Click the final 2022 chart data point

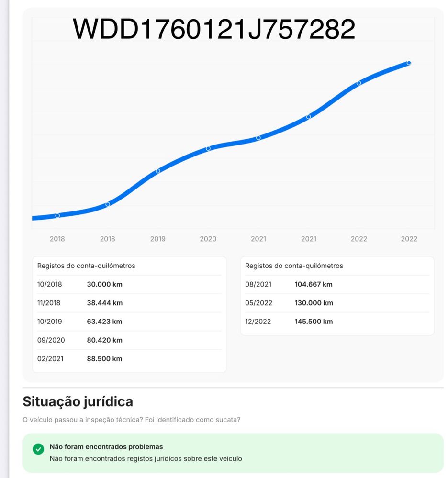click(x=409, y=63)
